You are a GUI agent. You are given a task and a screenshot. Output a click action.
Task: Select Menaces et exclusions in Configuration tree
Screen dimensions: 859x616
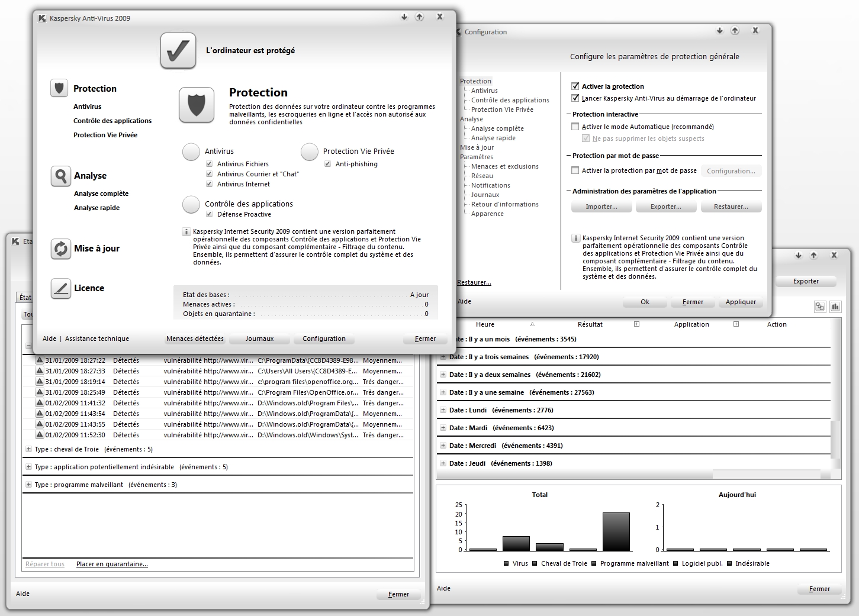[505, 166]
